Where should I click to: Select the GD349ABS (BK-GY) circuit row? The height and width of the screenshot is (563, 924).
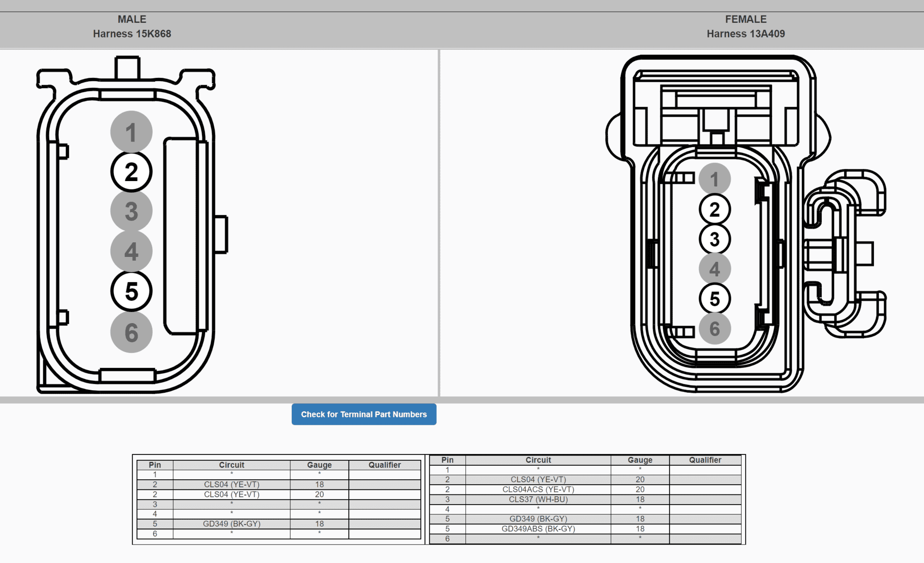pos(586,529)
